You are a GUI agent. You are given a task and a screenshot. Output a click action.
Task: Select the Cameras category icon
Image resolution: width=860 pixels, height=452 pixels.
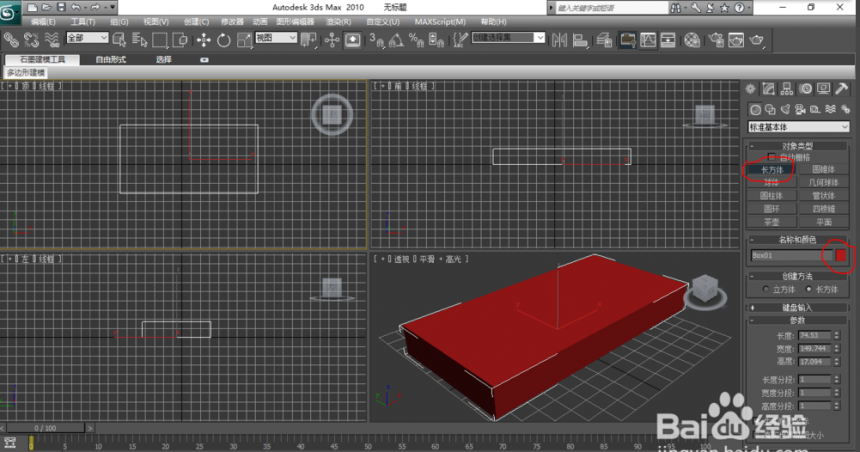coord(800,109)
